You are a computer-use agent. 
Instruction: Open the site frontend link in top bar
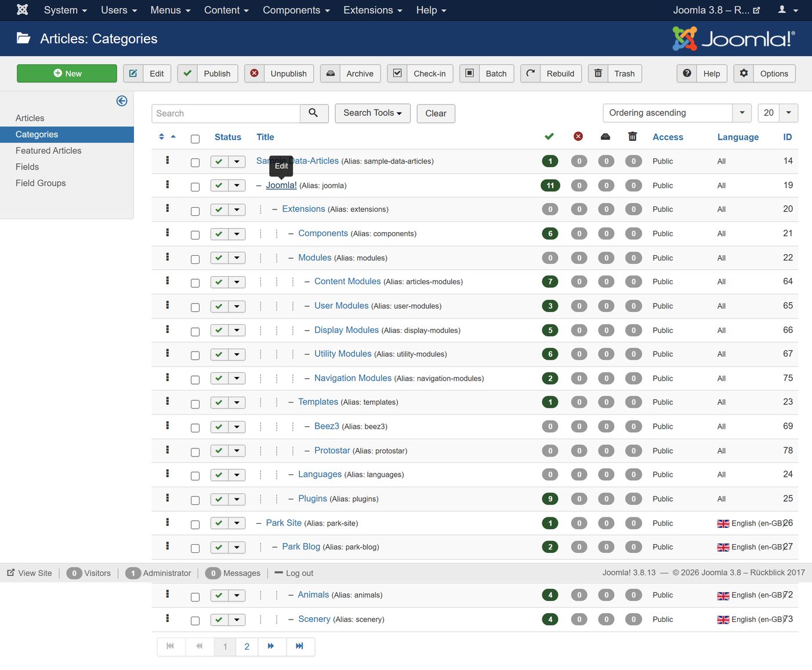tap(716, 10)
